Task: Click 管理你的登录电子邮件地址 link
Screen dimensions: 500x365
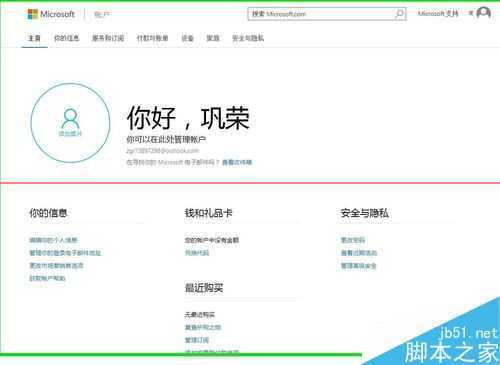Action: [x=65, y=253]
